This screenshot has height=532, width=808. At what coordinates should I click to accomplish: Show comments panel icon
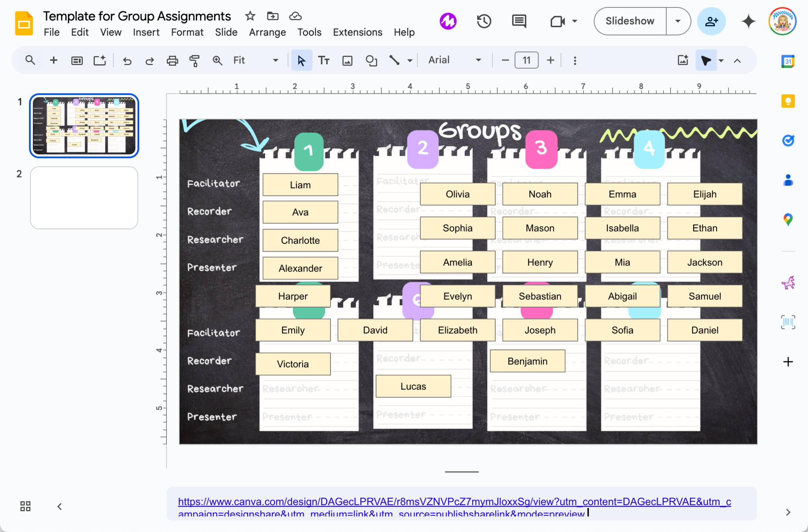coord(519,21)
